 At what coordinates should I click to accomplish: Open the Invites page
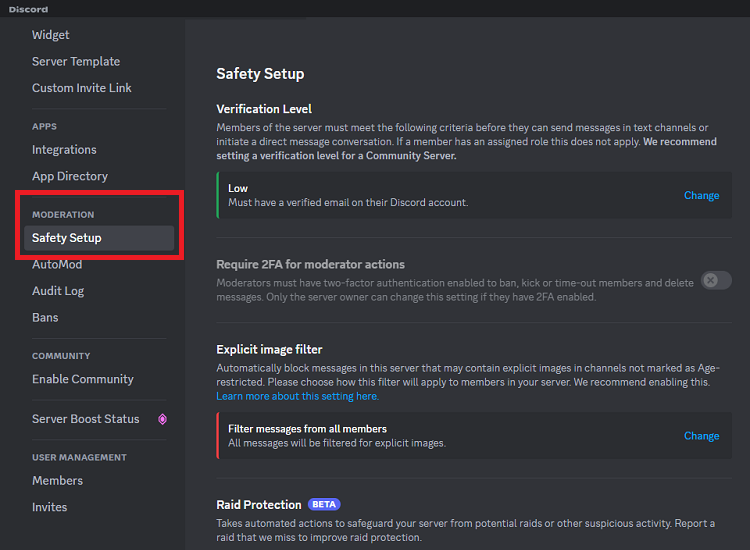[49, 507]
